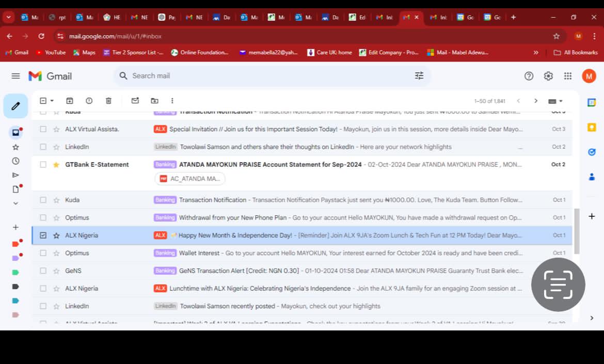Switch to the 'Ed' browser tab

pyautogui.click(x=357, y=18)
